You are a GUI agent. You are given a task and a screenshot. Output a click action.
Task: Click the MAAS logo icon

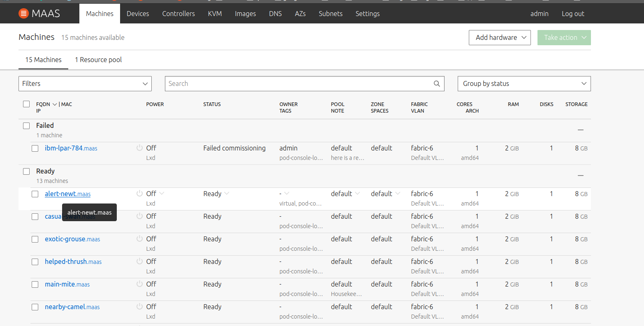pyautogui.click(x=24, y=14)
